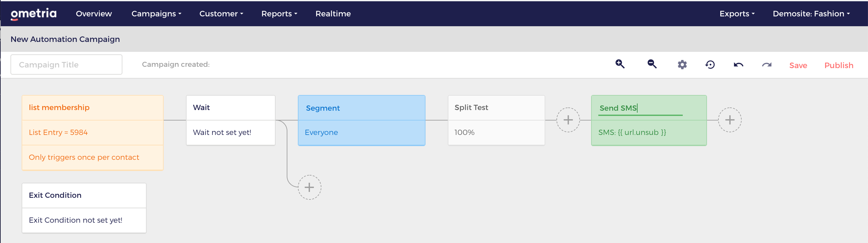Viewport: 868px width, 243px height.
Task: Expand the Exports menu
Action: 737,14
